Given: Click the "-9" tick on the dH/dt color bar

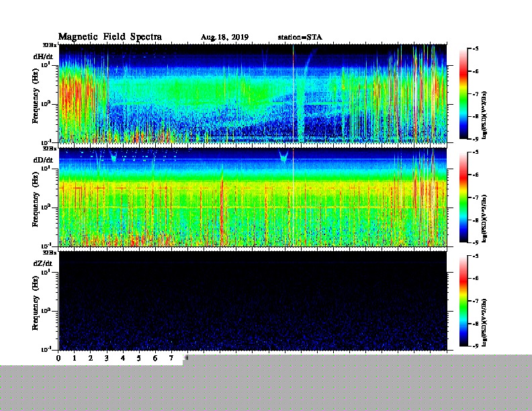Looking at the screenshot, I should point(476,139).
